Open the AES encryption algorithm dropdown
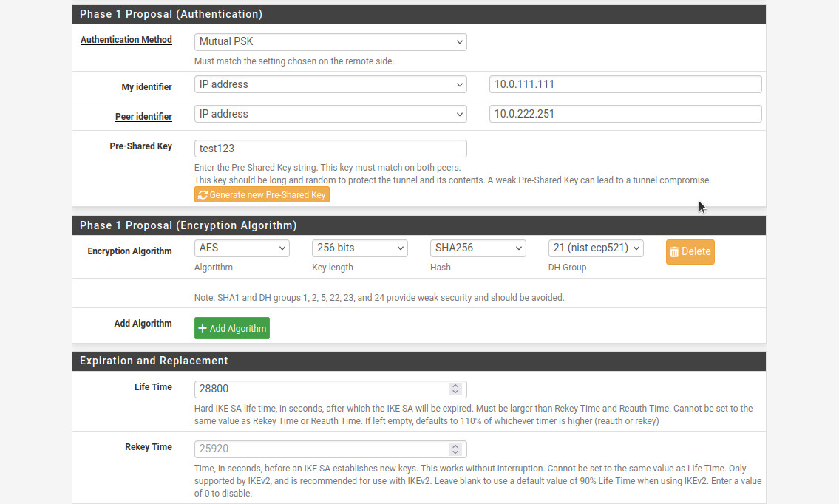This screenshot has height=504, width=839. pos(242,248)
